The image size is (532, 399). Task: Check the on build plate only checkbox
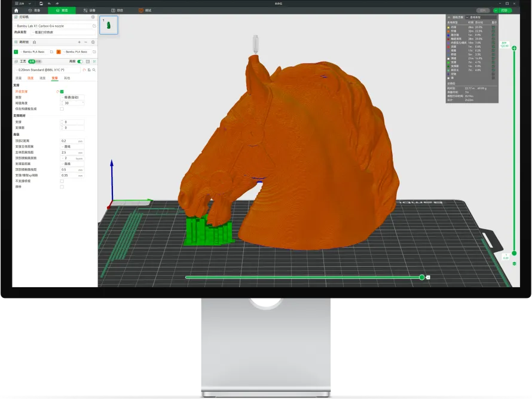[x=62, y=109]
